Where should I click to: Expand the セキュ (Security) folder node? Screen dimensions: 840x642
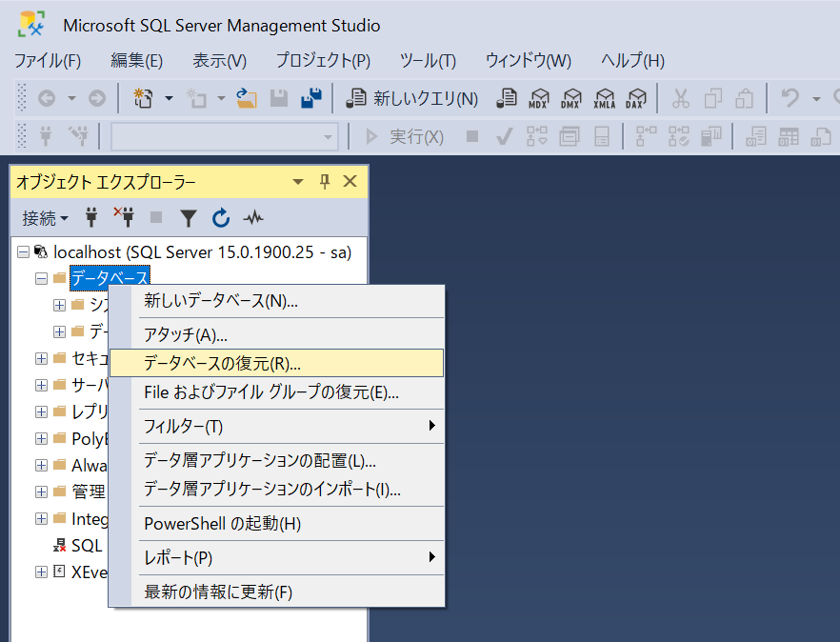[41, 358]
